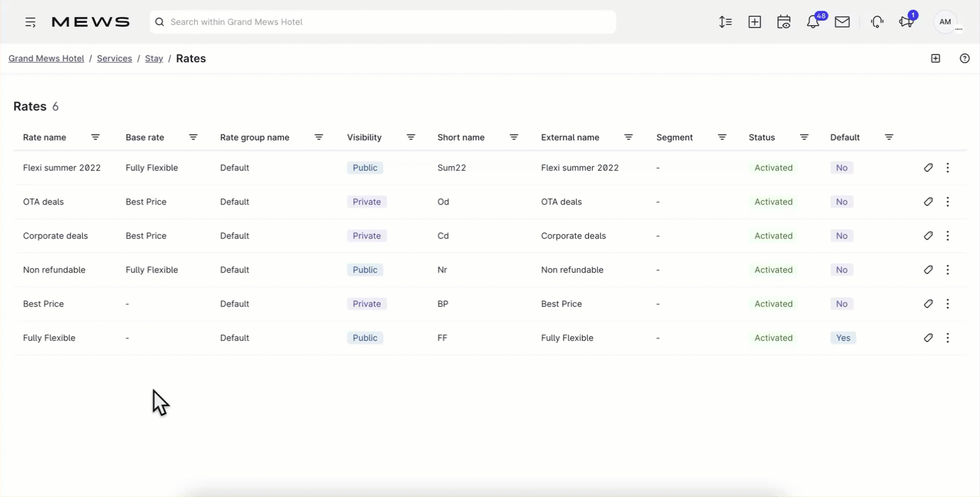980x497 pixels.
Task: Click Rate group name column header
Action: tap(255, 137)
